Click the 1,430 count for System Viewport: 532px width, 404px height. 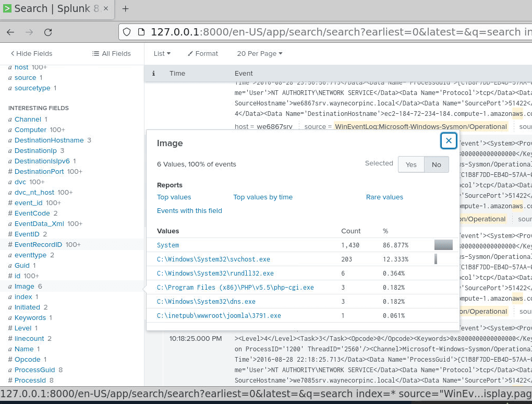coord(350,245)
